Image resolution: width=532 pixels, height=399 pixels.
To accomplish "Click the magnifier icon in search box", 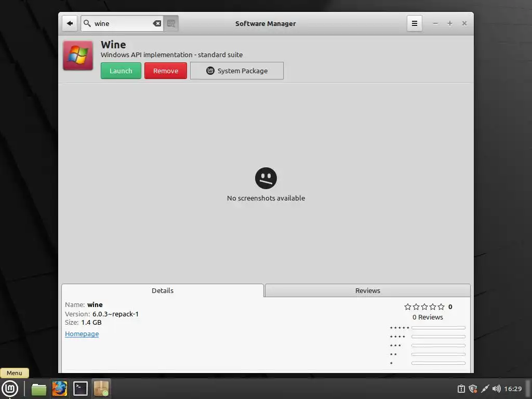I will point(87,23).
